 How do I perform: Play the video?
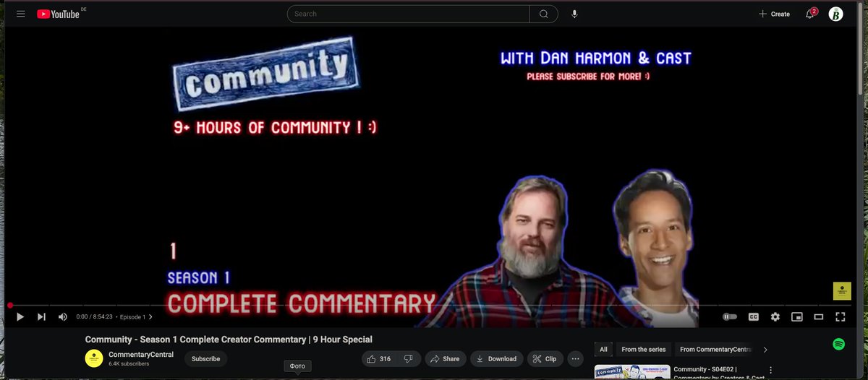20,316
